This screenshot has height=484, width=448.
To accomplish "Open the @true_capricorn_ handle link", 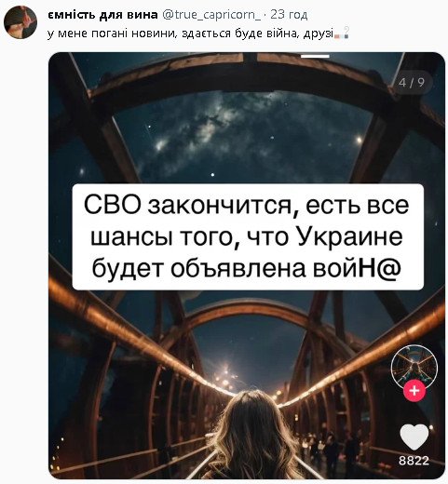I will [211, 15].
